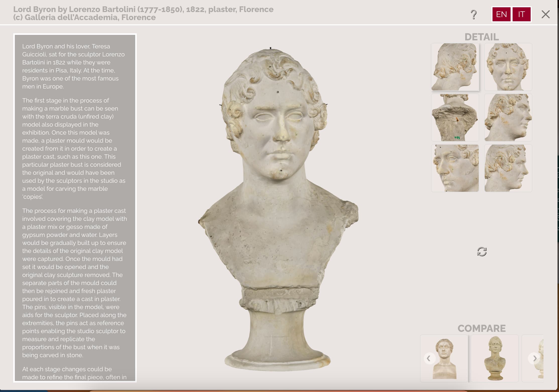Click the Galleria dell'Accademia credit line
The height and width of the screenshot is (392, 559).
(x=84, y=18)
